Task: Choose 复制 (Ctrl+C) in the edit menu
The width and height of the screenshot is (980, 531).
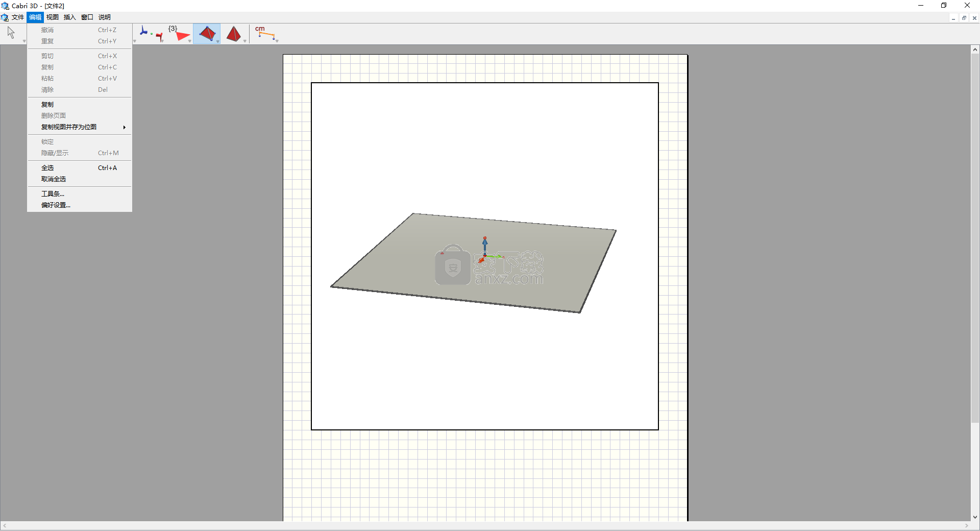Action: [x=80, y=67]
